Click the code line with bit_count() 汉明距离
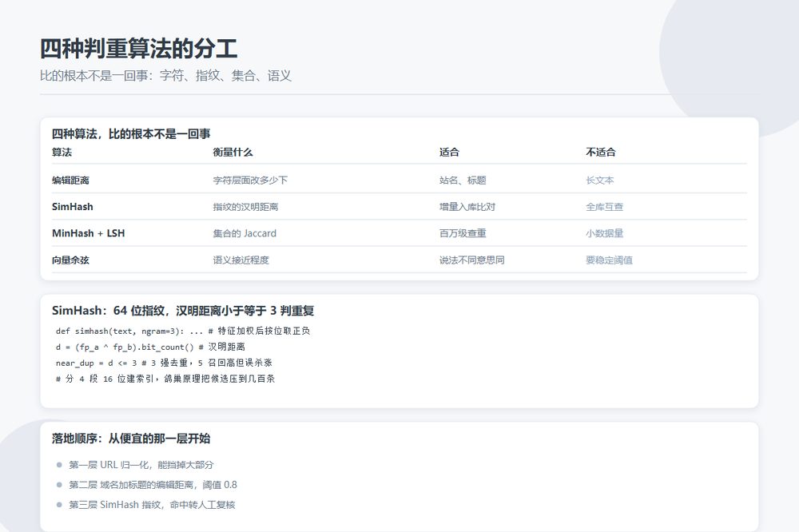Image resolution: width=799 pixels, height=532 pixels. pos(150,347)
